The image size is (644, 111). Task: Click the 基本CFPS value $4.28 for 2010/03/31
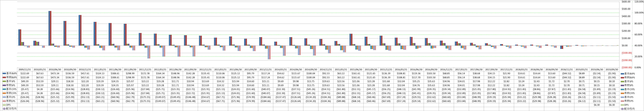coord(40,89)
